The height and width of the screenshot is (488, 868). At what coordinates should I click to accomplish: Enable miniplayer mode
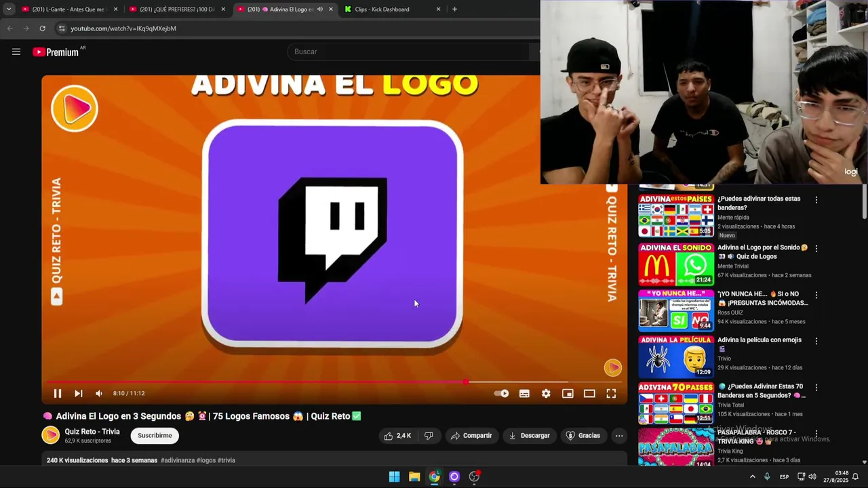(x=568, y=393)
